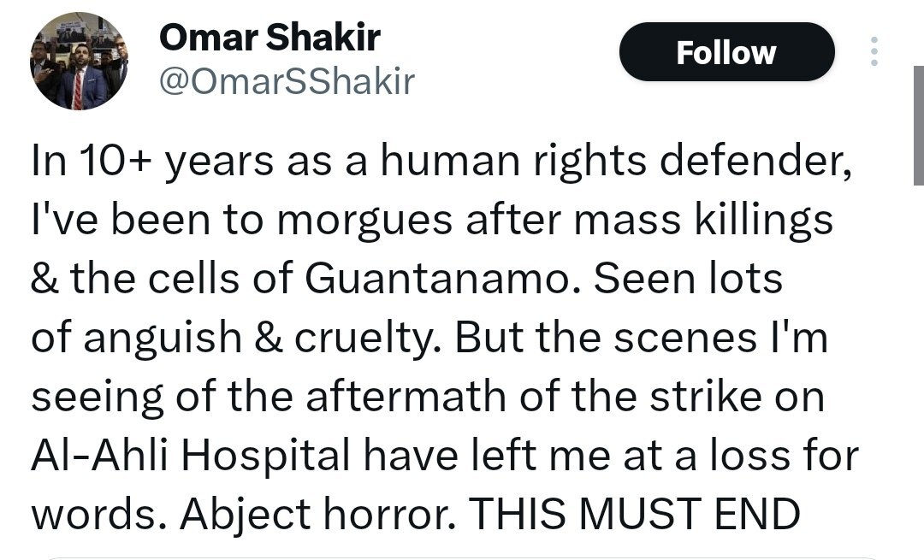The height and width of the screenshot is (560, 924).
Task: Click 'But the scenes I'm' text
Action: (x=642, y=337)
